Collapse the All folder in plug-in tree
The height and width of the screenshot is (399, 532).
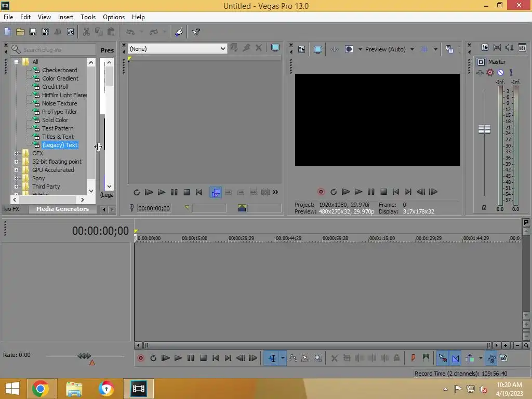coord(16,62)
